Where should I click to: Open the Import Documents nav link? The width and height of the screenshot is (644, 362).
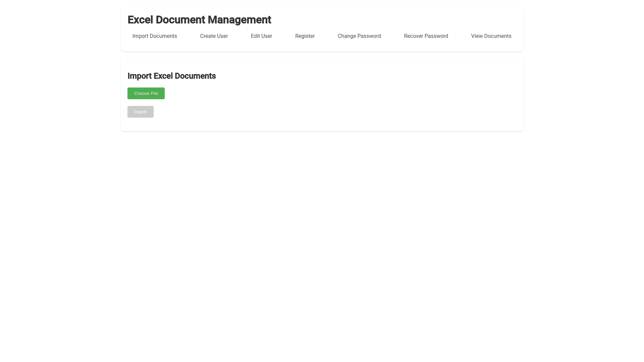click(155, 36)
